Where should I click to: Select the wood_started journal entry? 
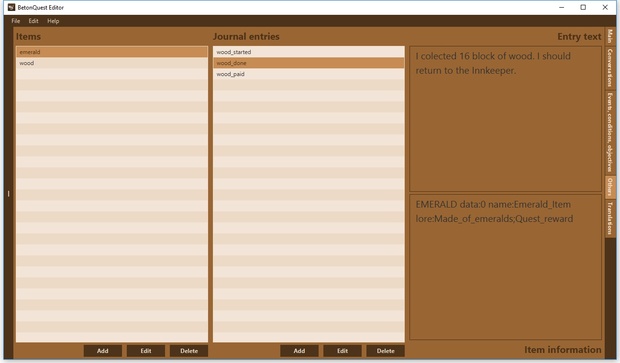309,52
